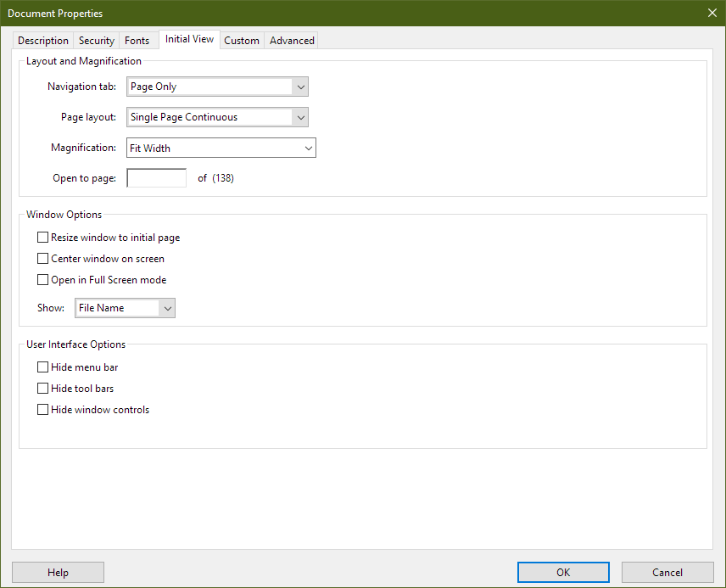
Task: Check Center window on screen
Action: coord(43,259)
